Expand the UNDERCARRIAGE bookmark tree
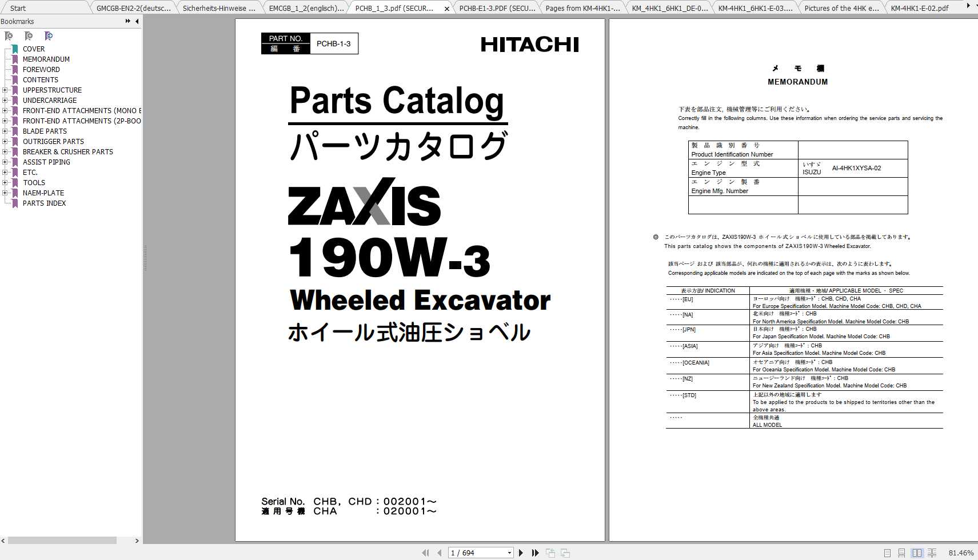 pos(5,100)
